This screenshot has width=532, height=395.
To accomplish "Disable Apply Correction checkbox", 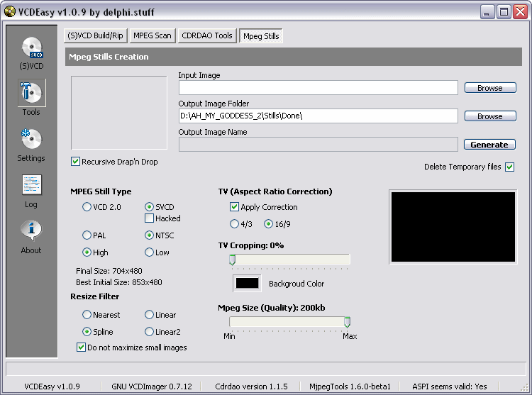I will (235, 207).
